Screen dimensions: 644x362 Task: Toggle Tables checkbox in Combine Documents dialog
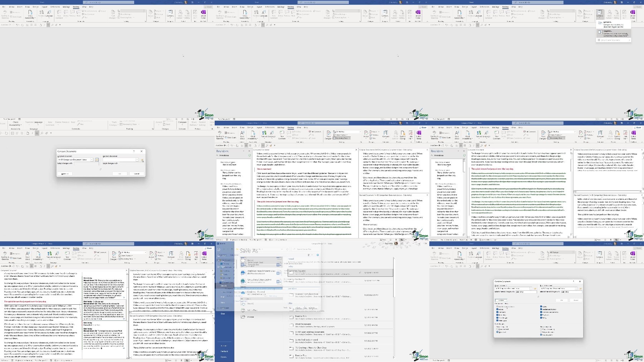pos(541,307)
